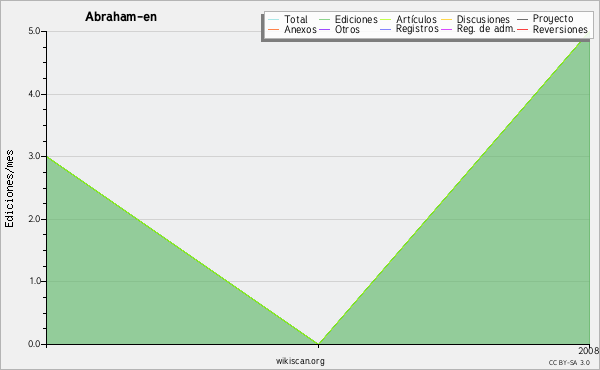Click the 0.0 y-axis value
600x370 pixels.
(34, 344)
